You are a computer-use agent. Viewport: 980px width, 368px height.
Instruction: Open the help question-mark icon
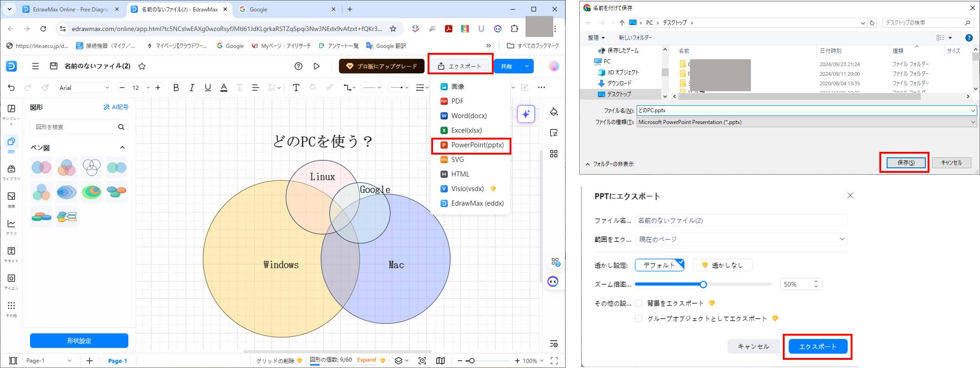coord(298,66)
